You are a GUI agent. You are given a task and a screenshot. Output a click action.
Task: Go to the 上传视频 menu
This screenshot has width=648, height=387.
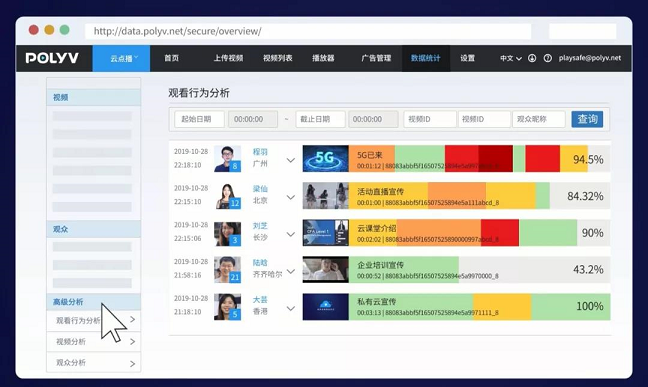(229, 58)
